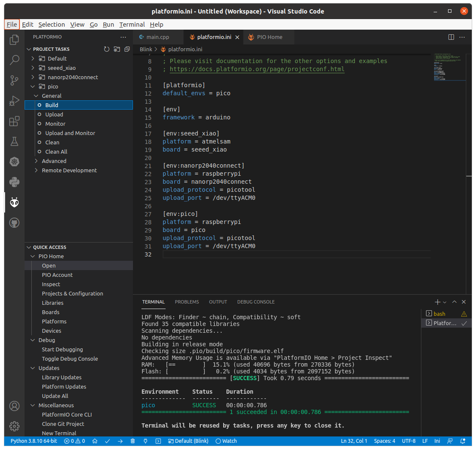Toggle Watch in the status bar
This screenshot has width=476, height=450.
click(226, 441)
